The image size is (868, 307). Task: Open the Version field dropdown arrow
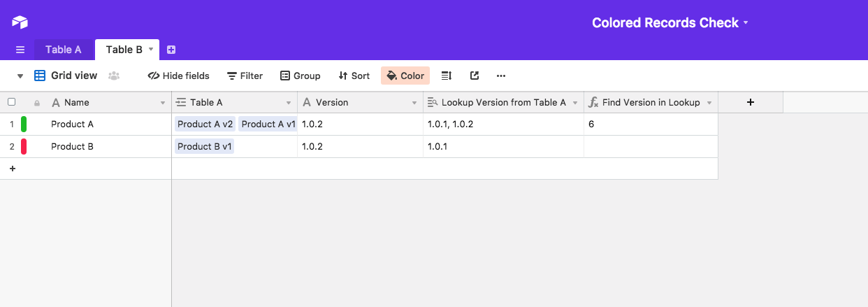click(x=414, y=103)
